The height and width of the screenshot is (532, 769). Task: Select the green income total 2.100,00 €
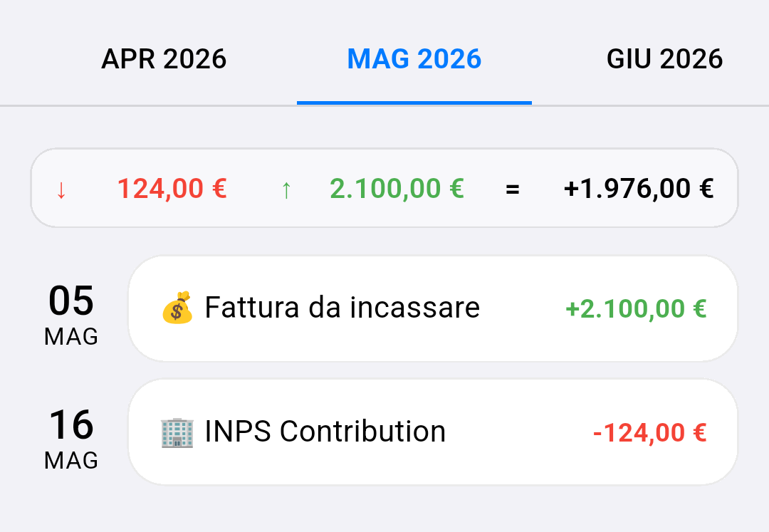coord(396,188)
